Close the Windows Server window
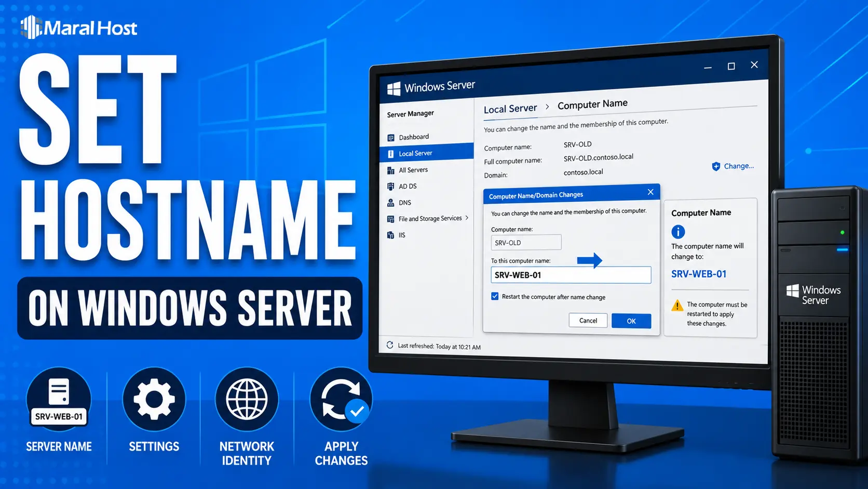The image size is (868, 489). [x=754, y=64]
